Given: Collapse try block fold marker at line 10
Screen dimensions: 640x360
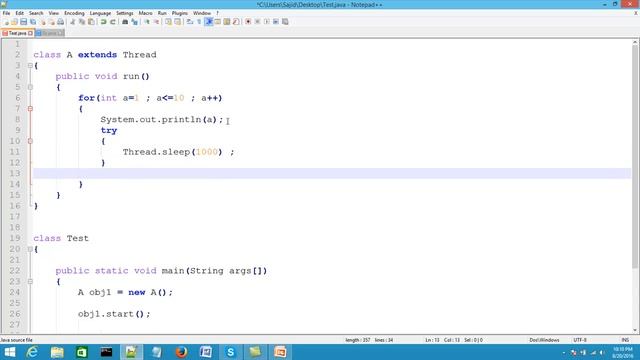Looking at the screenshot, I should coord(30,141).
